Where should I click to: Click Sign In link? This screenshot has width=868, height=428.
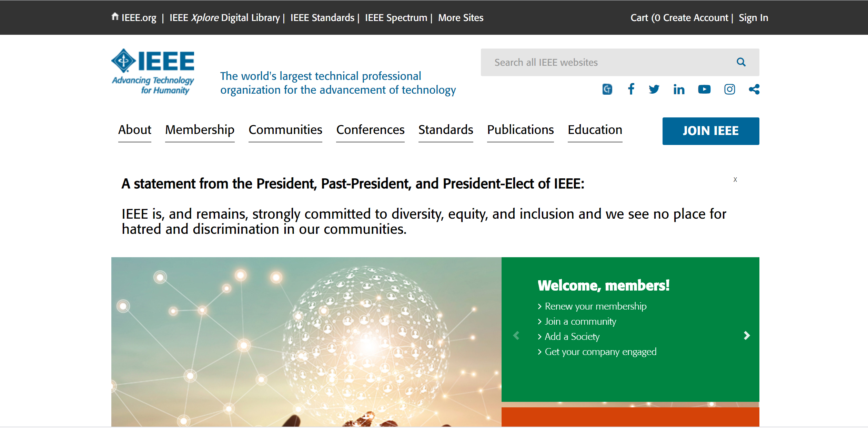coord(753,18)
